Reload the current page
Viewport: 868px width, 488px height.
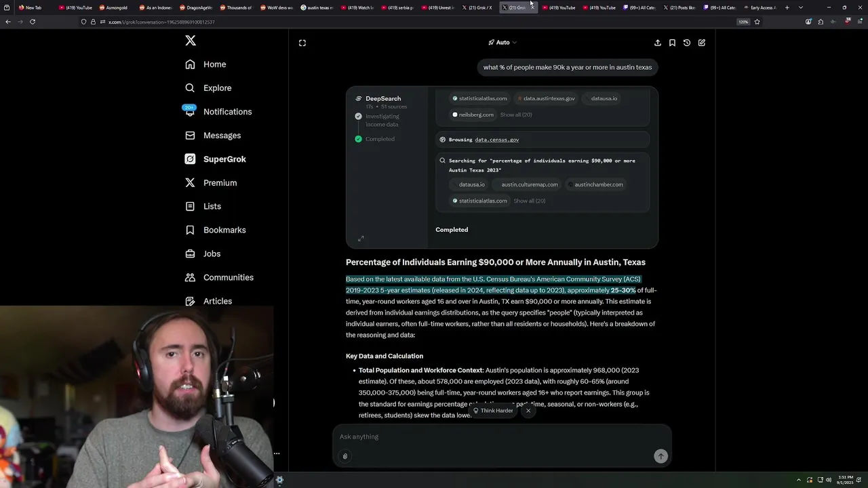click(33, 22)
